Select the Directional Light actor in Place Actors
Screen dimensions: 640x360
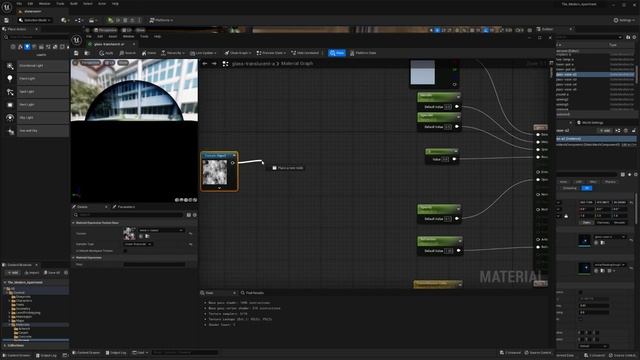[x=35, y=66]
